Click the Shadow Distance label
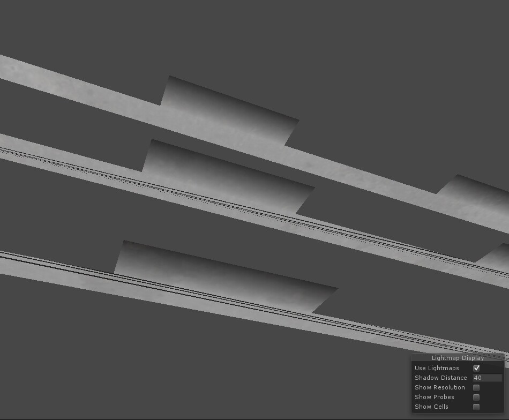Screen dimensions: 509x420 click(440, 378)
